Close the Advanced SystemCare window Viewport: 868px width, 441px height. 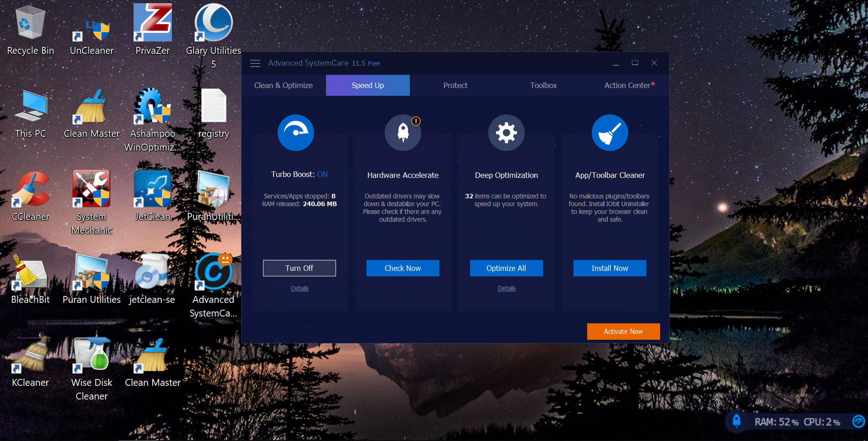654,63
